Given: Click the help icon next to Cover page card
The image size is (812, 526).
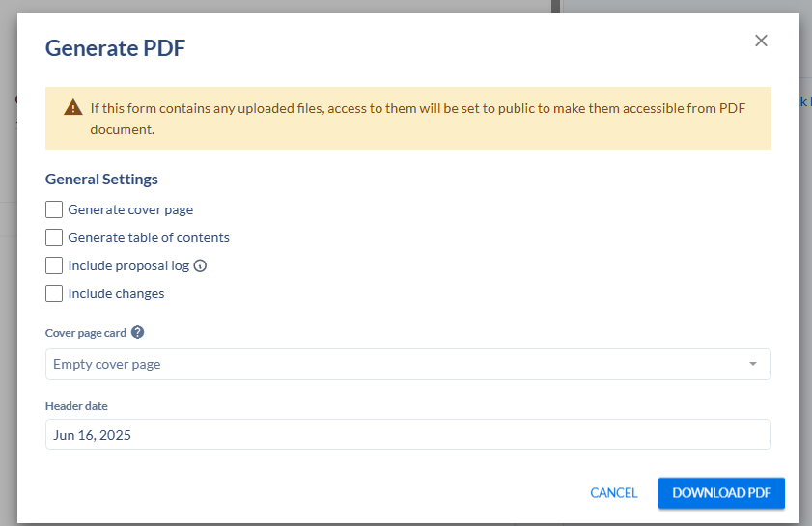Looking at the screenshot, I should pos(138,333).
